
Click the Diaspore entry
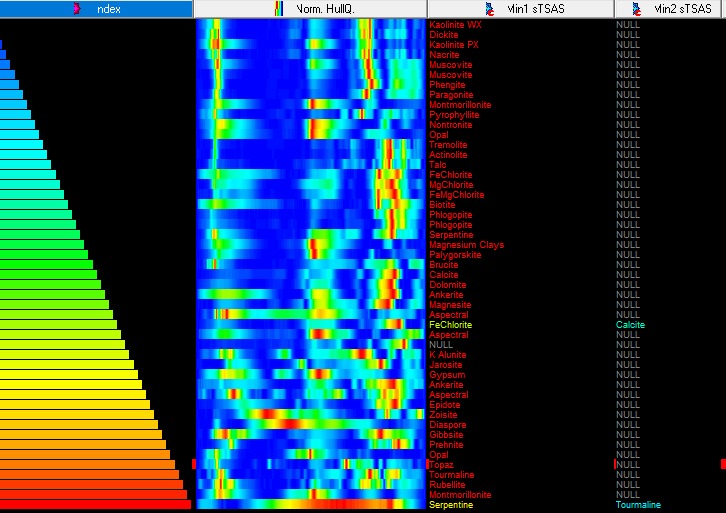tap(448, 425)
